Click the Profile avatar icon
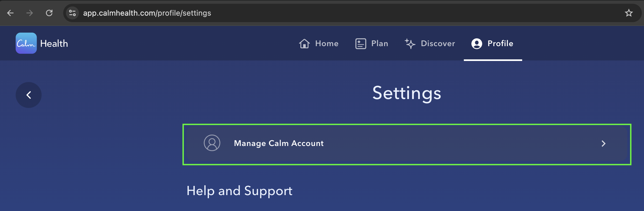Image resolution: width=644 pixels, height=211 pixels. tap(476, 43)
